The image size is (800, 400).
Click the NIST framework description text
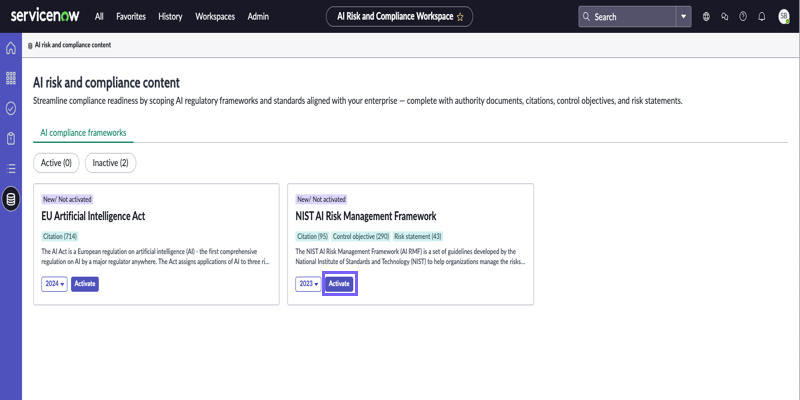click(410, 257)
